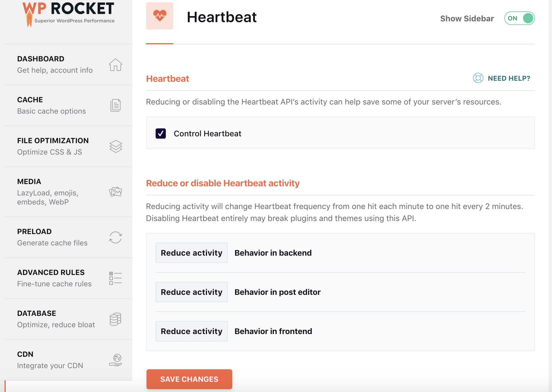Select the Cache document icon
Image resolution: width=552 pixels, height=392 pixels.
(115, 105)
